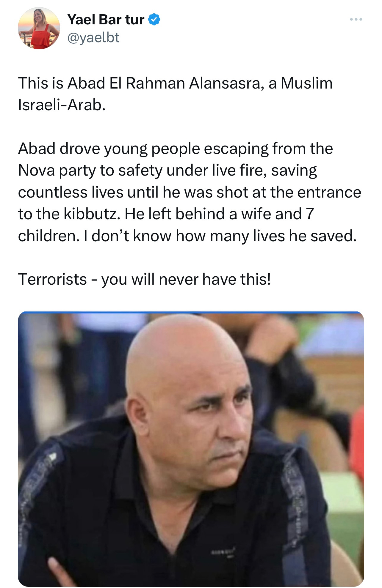Click the line 'Nova party to safety under live fire'

pos(167,171)
